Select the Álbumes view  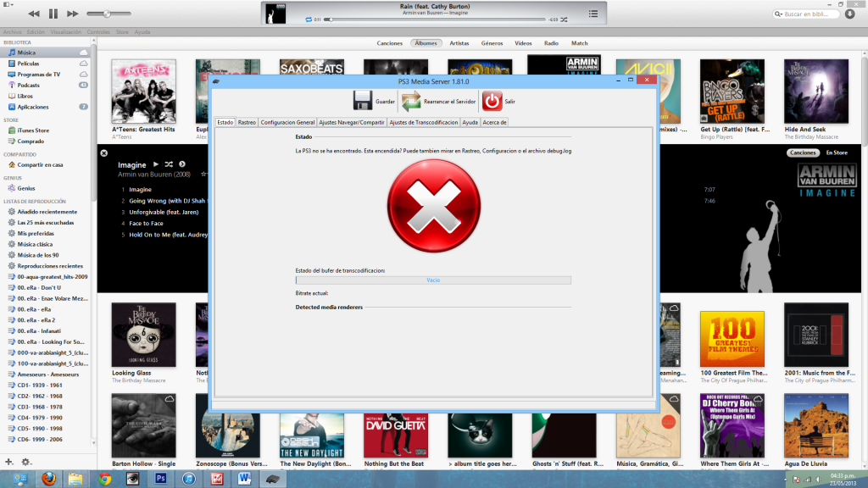pos(426,43)
